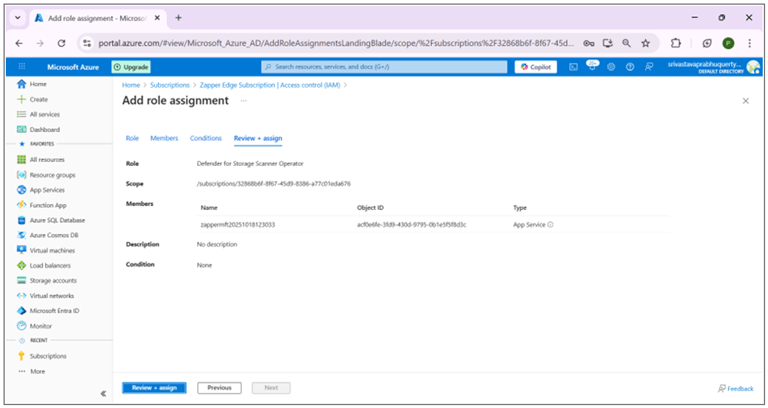
Task: Click the Review + assign button
Action: [x=154, y=388]
